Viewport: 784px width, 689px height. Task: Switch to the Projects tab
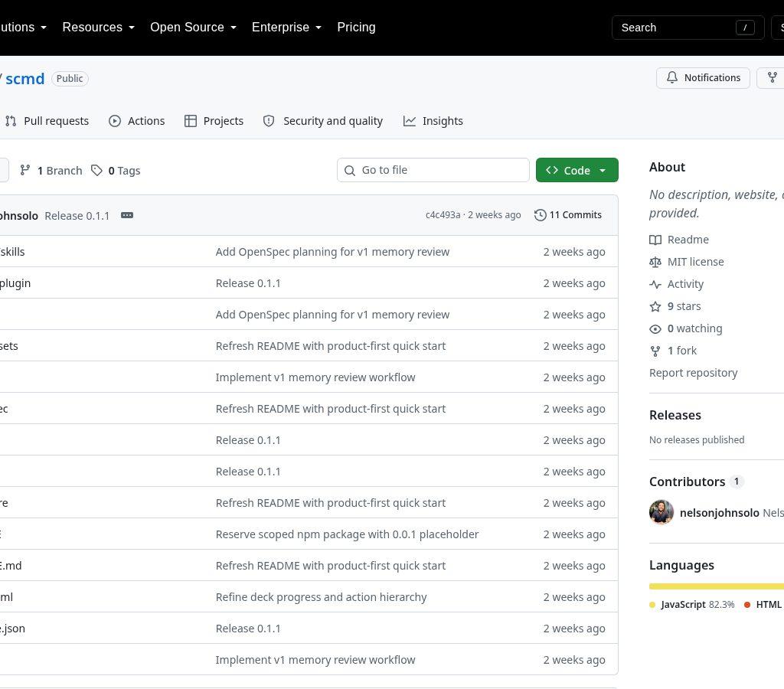click(214, 121)
